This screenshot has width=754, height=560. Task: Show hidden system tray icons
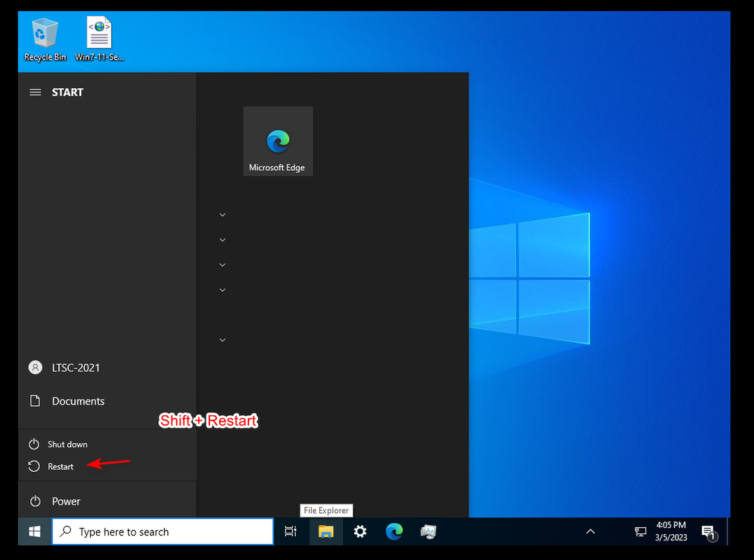coord(590,531)
